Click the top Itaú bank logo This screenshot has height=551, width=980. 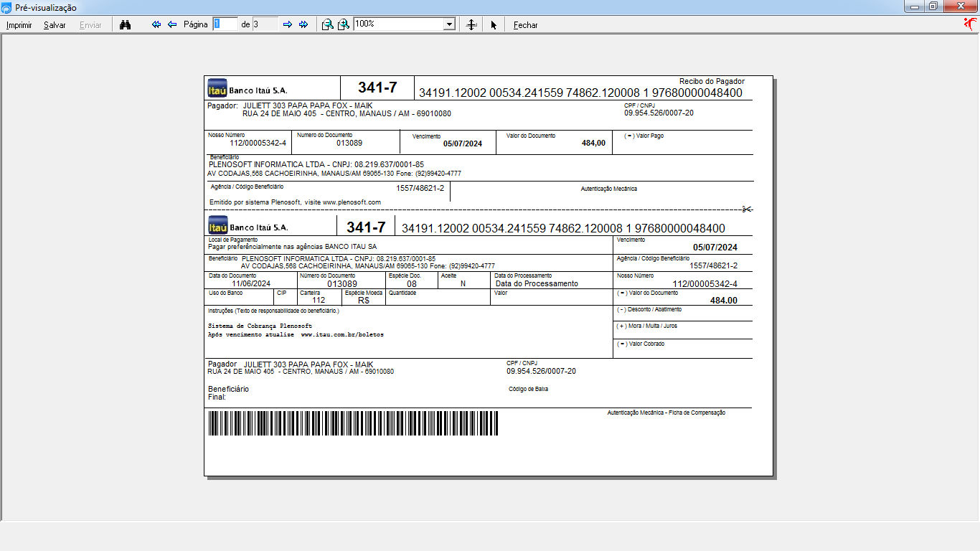[x=217, y=88]
